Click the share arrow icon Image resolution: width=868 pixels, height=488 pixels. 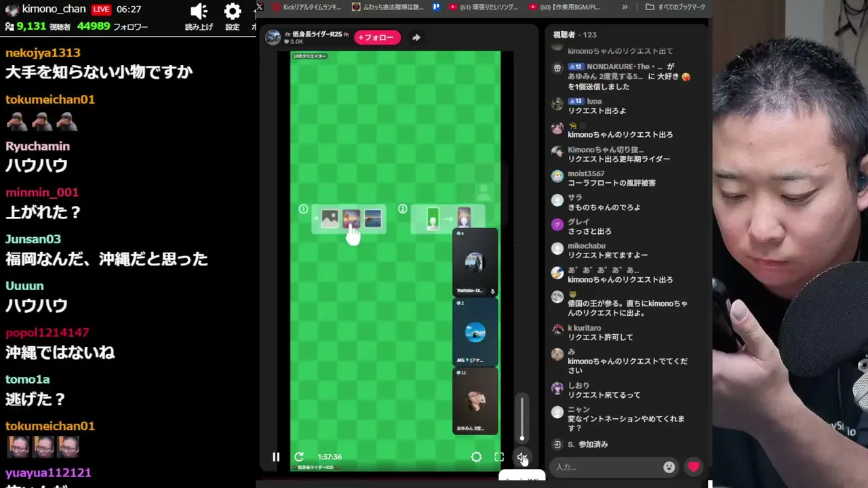click(x=416, y=37)
